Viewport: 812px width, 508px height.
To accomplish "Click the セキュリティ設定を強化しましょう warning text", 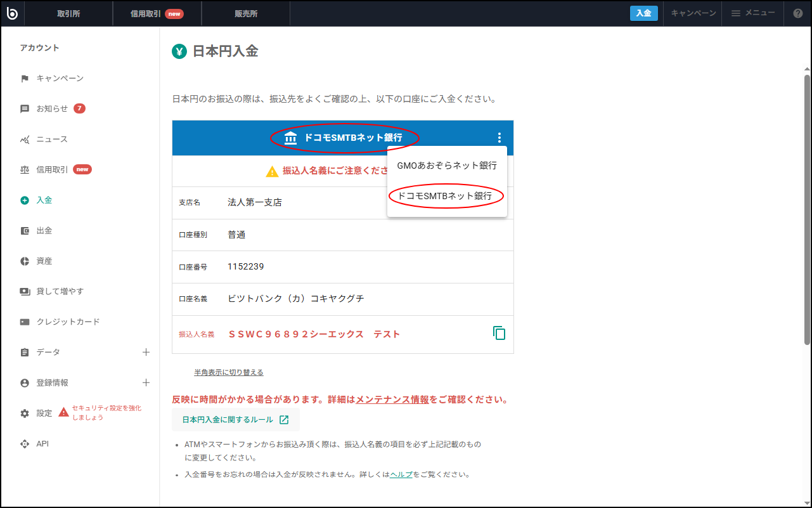I will (x=106, y=413).
